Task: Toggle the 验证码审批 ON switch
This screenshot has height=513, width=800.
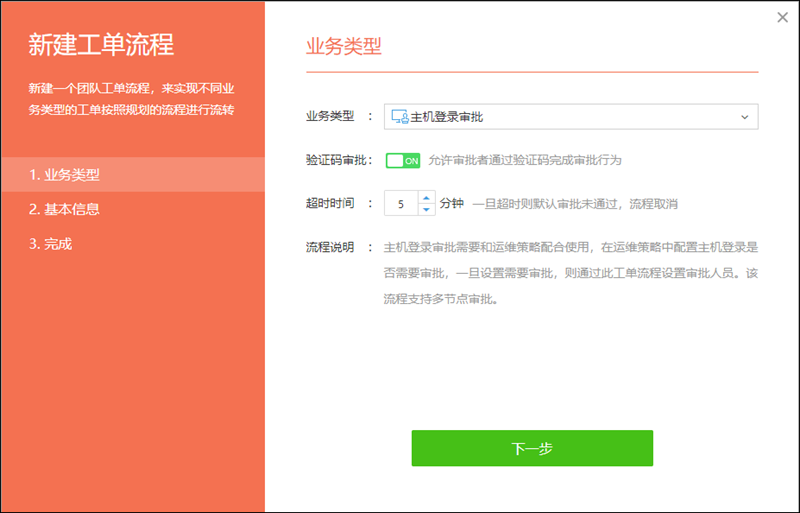Action: (x=402, y=160)
